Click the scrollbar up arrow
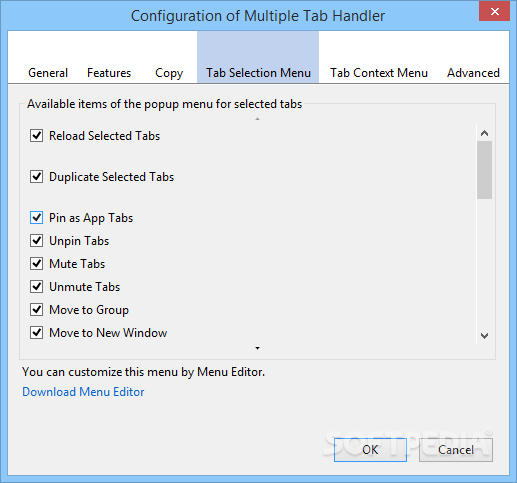 (484, 133)
